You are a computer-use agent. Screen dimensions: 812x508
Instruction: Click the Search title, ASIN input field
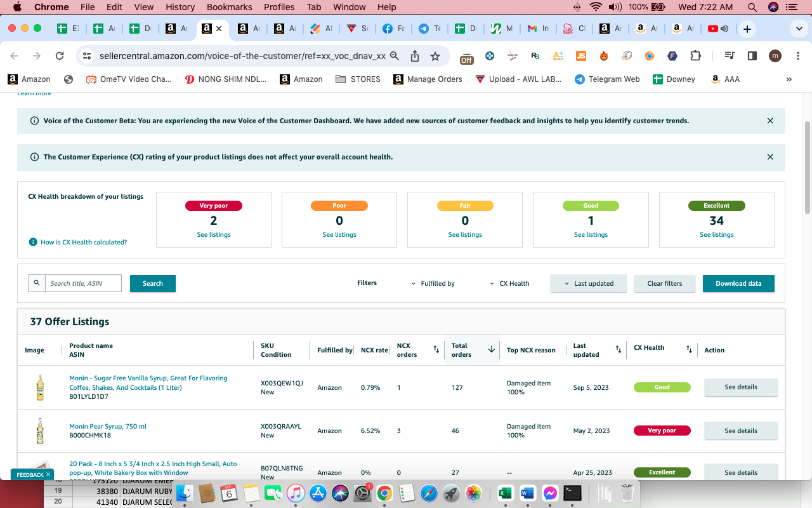83,283
